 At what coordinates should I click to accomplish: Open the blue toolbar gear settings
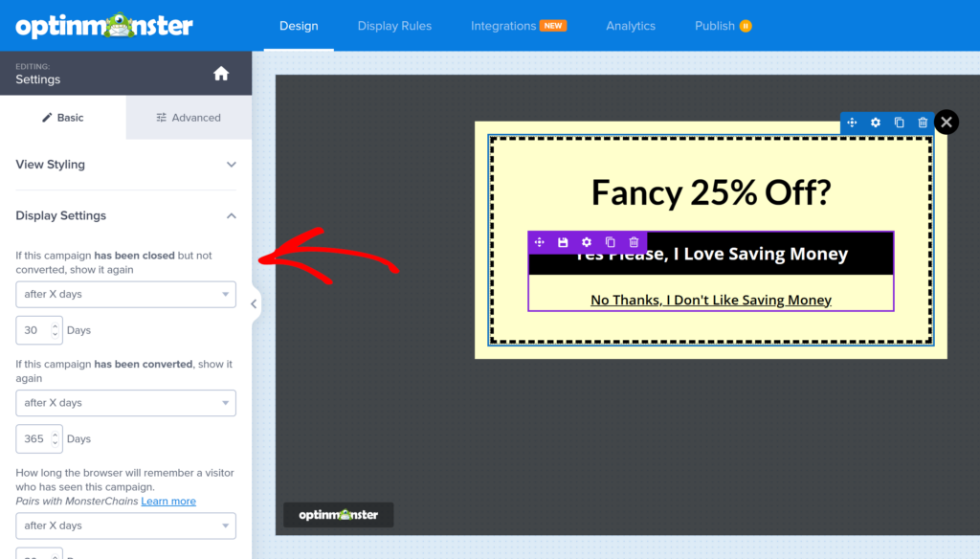(x=876, y=123)
